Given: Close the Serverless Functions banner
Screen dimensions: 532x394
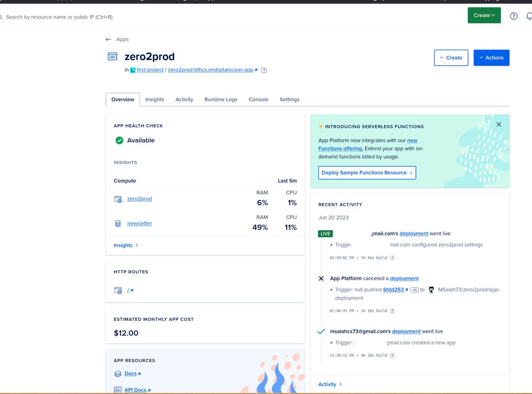Looking at the screenshot, I should click(x=499, y=125).
